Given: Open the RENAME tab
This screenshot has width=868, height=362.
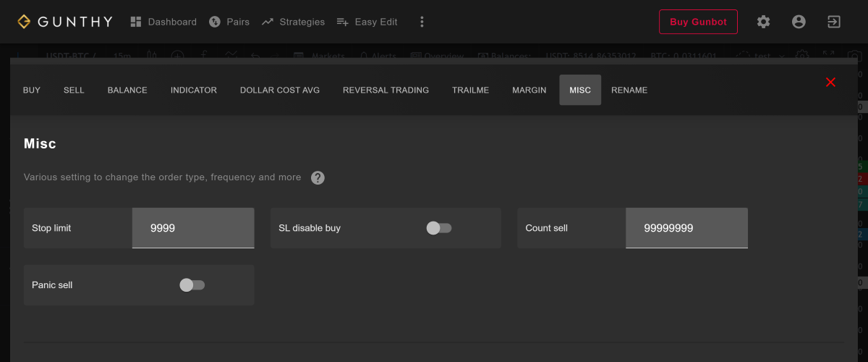Looking at the screenshot, I should (x=629, y=90).
